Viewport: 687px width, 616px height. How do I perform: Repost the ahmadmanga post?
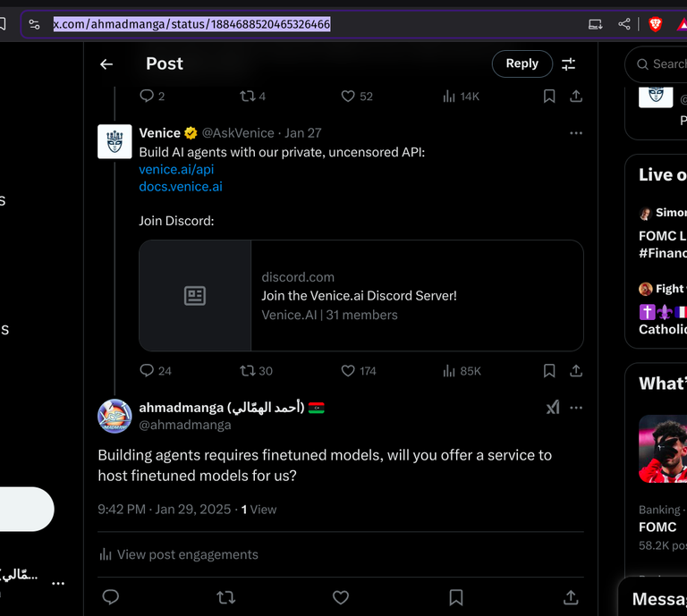pyautogui.click(x=226, y=597)
